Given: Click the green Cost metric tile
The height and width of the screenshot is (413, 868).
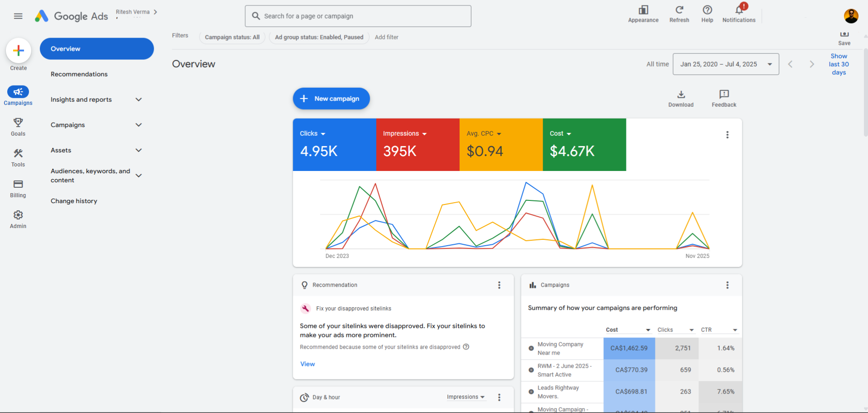Looking at the screenshot, I should coord(584,145).
